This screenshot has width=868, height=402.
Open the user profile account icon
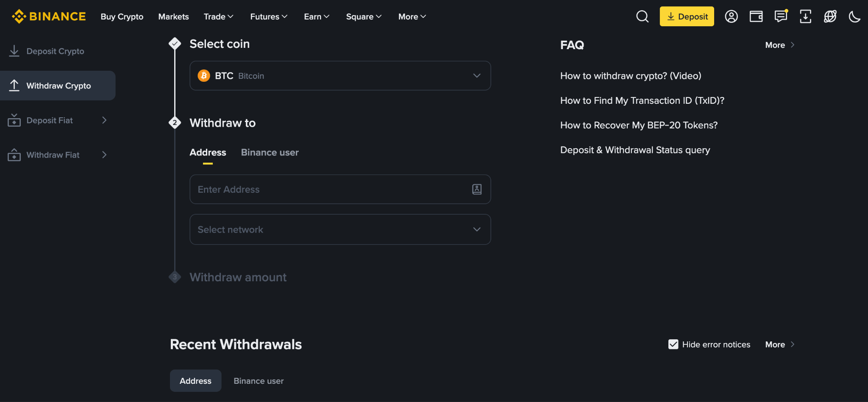pos(731,17)
